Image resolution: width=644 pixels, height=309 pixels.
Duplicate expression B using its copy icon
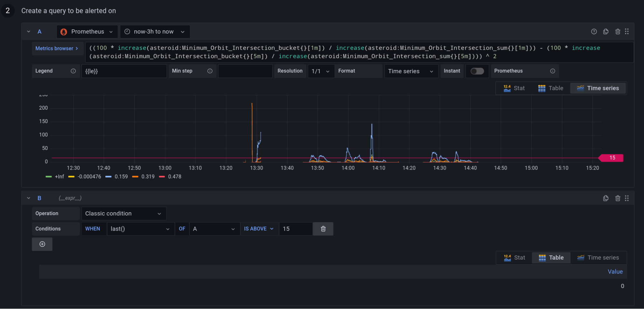pyautogui.click(x=605, y=198)
